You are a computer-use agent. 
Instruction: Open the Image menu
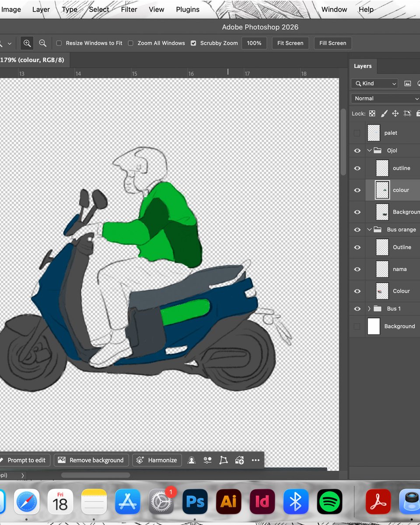pos(11,9)
